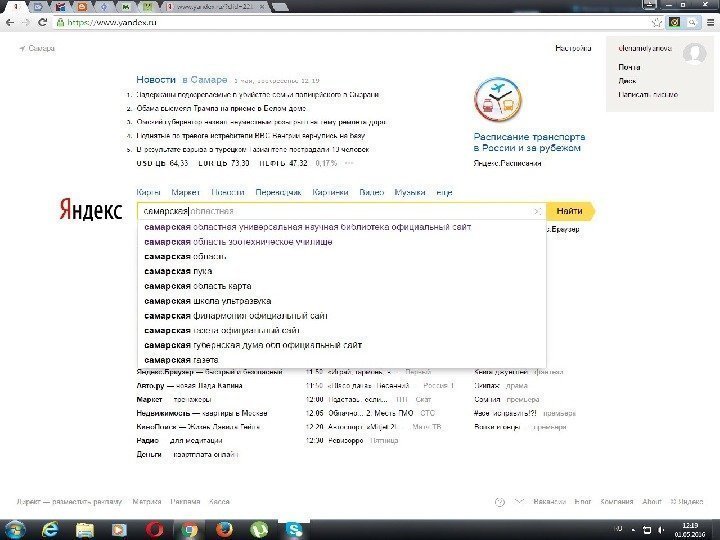Image resolution: width=720 pixels, height=540 pixels.
Task: Open the Картинки tab above the search
Action: pyautogui.click(x=330, y=192)
